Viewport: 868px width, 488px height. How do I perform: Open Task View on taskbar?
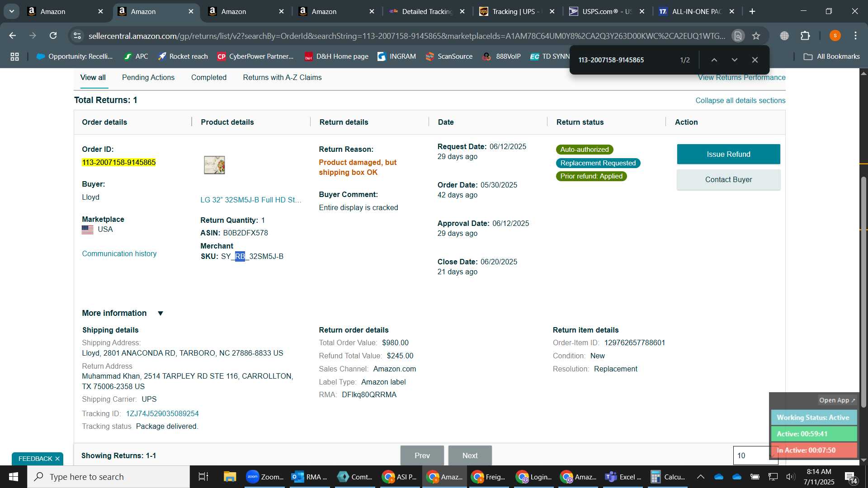203,477
